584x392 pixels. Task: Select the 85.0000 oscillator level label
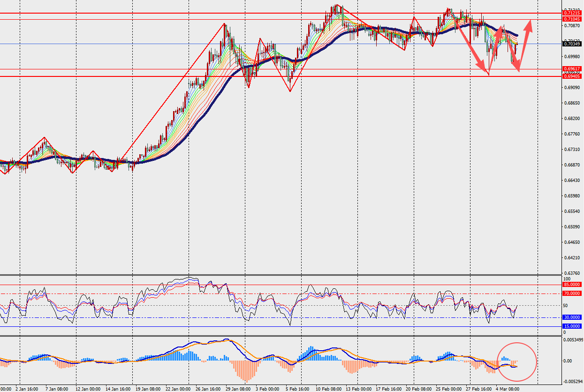[x=572, y=285]
